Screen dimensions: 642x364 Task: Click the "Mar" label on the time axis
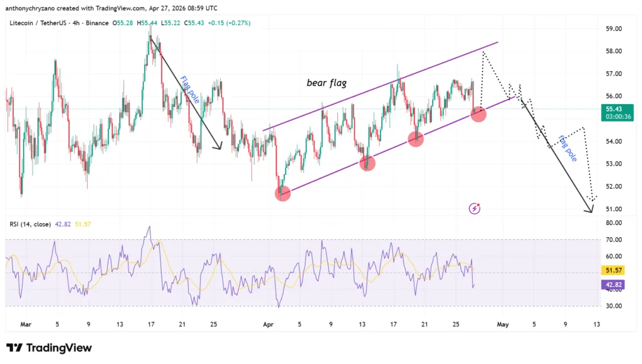(26, 325)
